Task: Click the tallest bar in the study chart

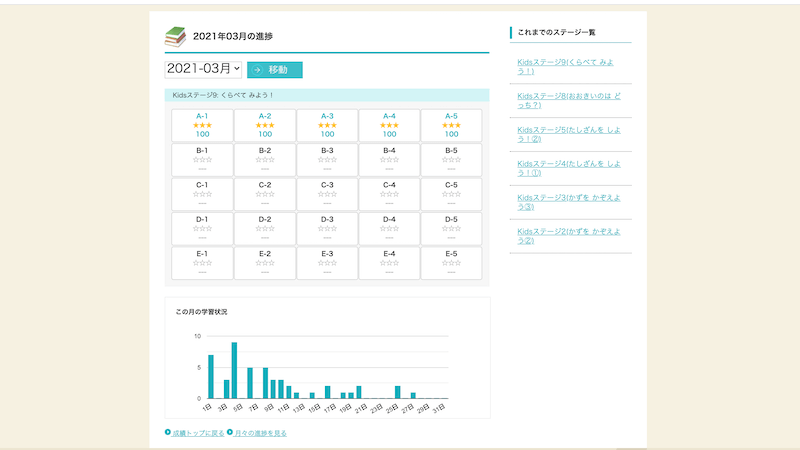Action: click(x=234, y=370)
